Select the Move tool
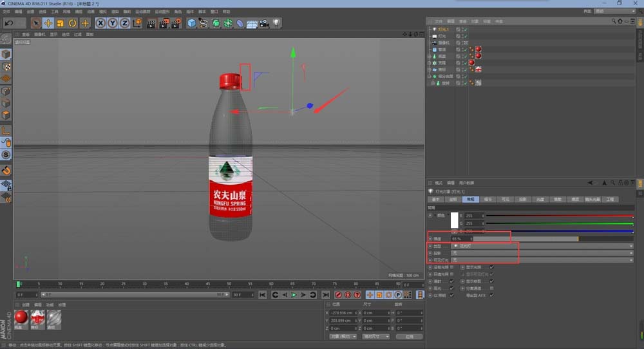 coord(48,23)
